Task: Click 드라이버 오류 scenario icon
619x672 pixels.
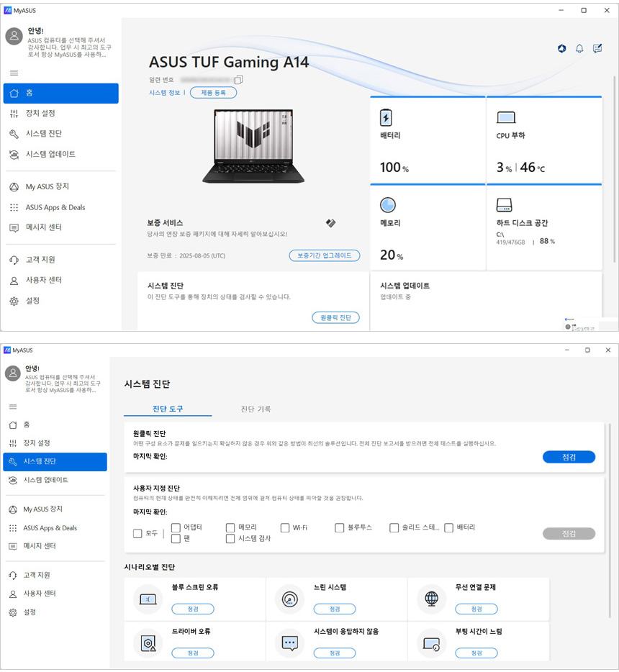Action: [x=148, y=643]
